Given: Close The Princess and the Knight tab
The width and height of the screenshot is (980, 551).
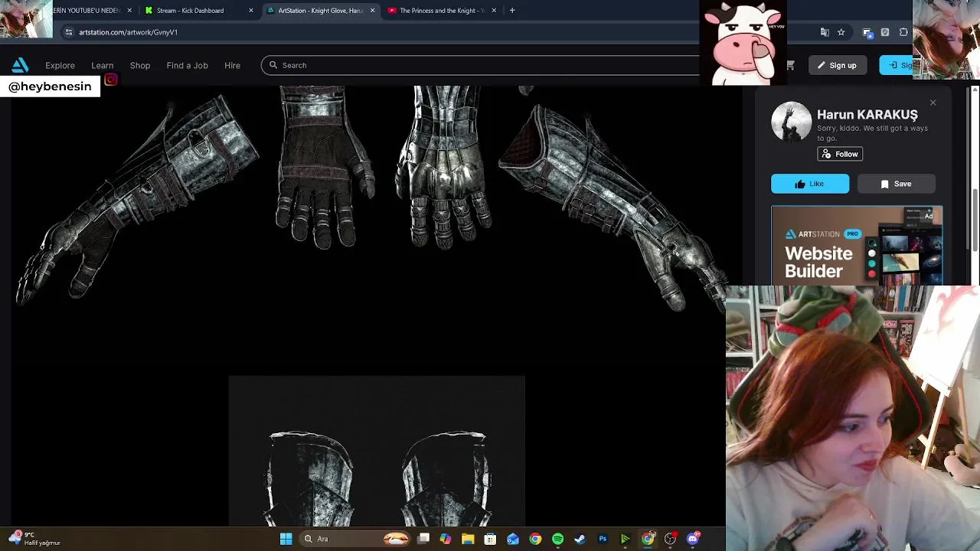Looking at the screenshot, I should click(494, 11).
